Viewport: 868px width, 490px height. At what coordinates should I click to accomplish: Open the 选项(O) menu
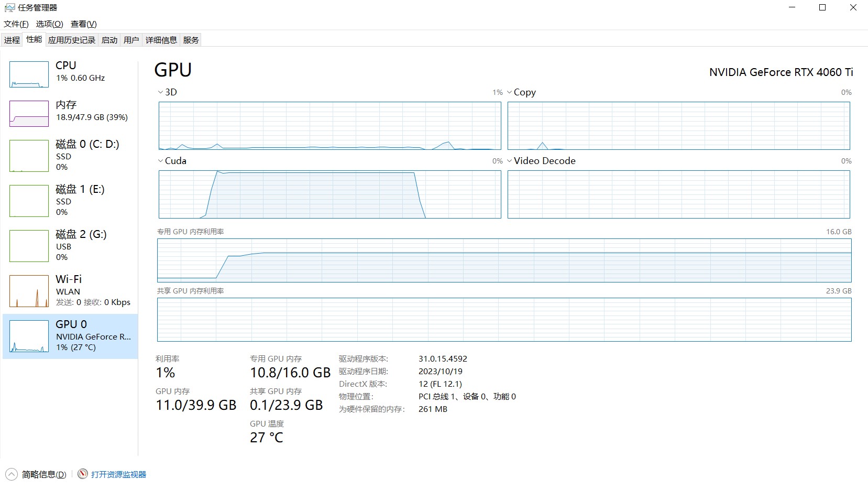coord(50,24)
